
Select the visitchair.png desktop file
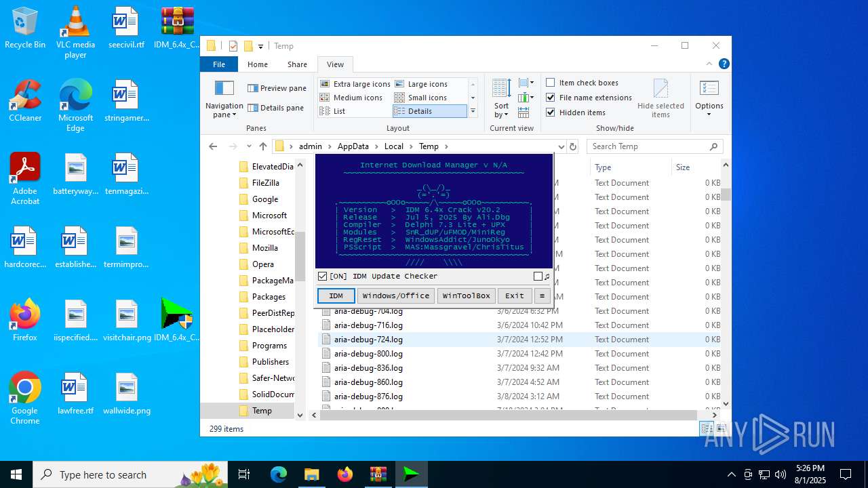127,320
